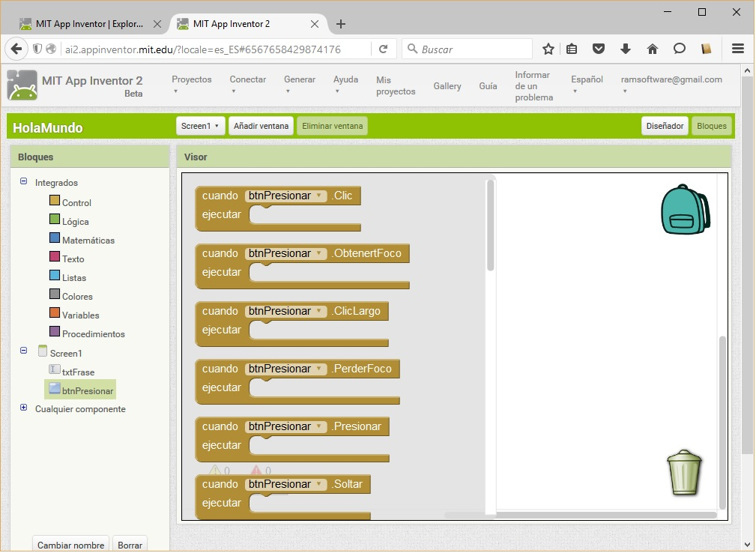This screenshot has height=553, width=756.
Task: Click the Añadir ventana button
Action: 261,126
